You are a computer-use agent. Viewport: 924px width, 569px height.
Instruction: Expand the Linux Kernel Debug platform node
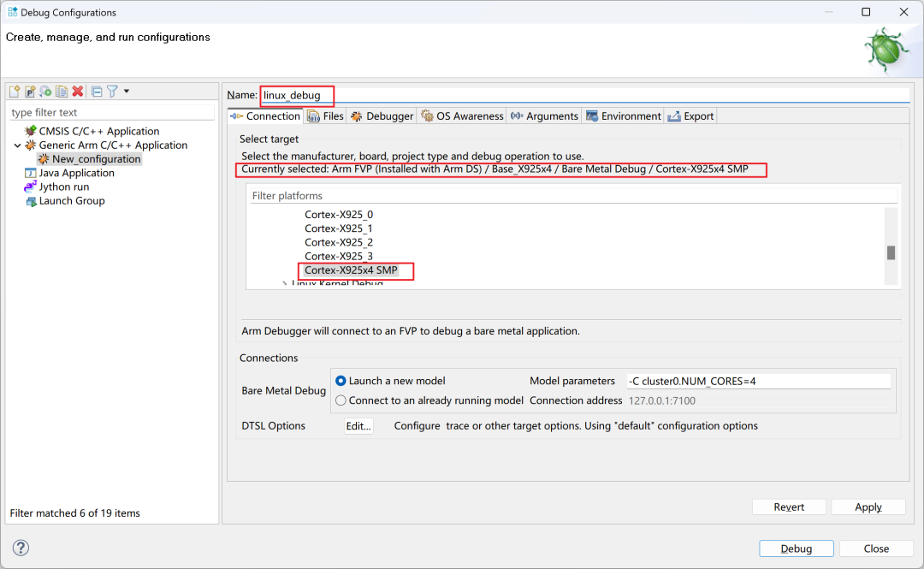[x=284, y=284]
